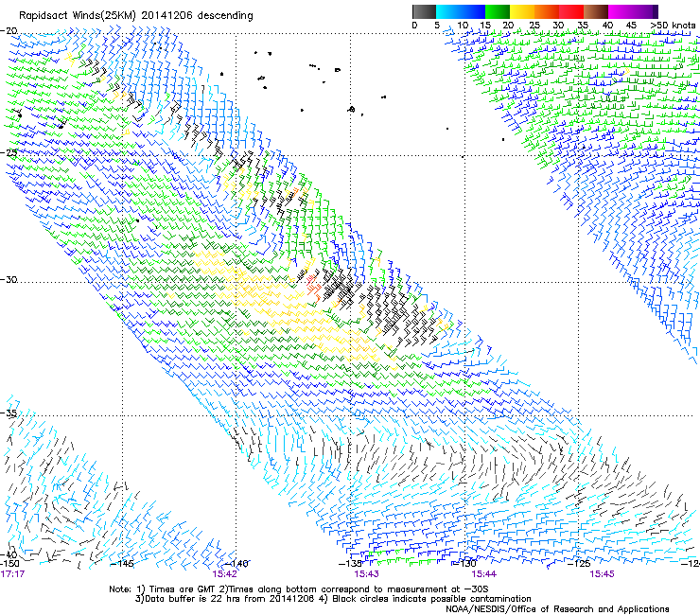Click the gray 0-5 knots color swatch

pyautogui.click(x=424, y=11)
